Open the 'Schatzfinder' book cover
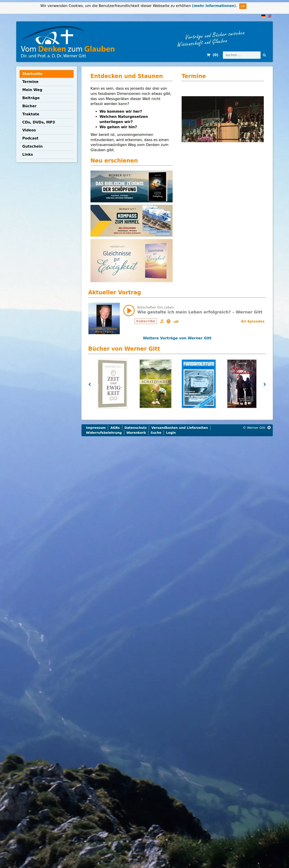289x868 pixels. pyautogui.click(x=156, y=384)
